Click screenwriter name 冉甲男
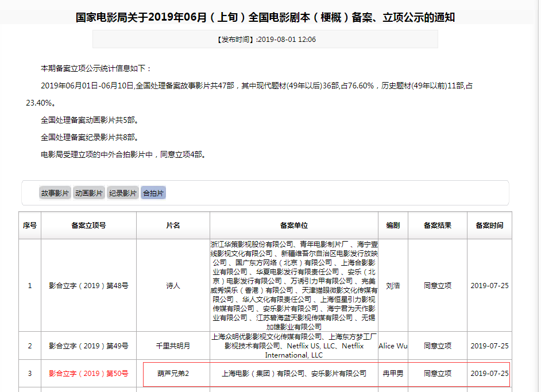 pos(393,374)
